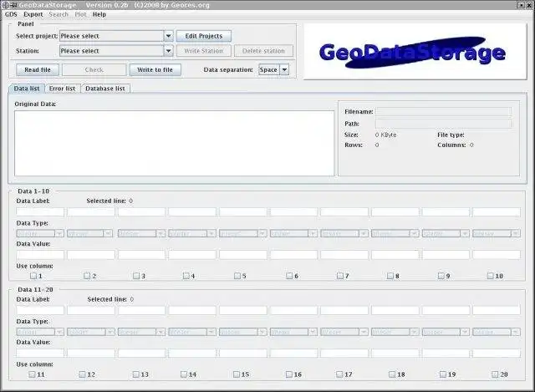Screen dimensions: 535x392
Task: Click the Write Station button
Action: [204, 51]
